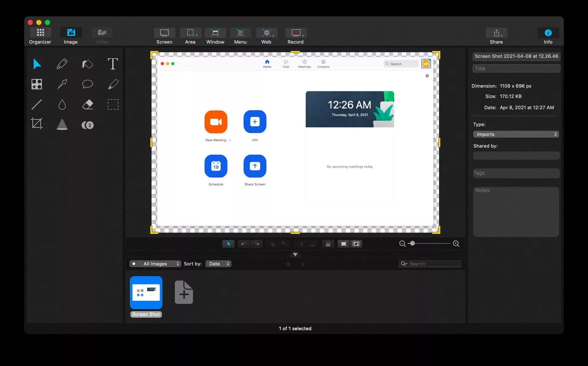Screen dimensions: 588x366
Task: Open the All Images filter dropdown
Action: pos(155,264)
